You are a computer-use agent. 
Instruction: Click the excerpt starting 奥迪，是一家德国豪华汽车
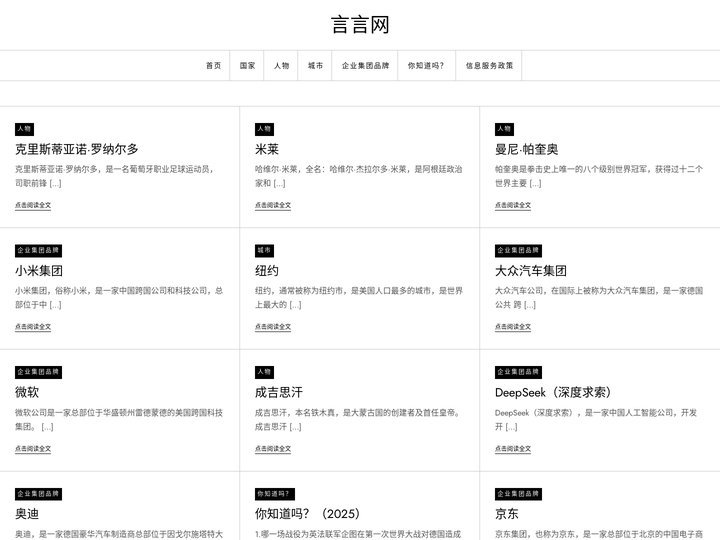[x=119, y=534]
